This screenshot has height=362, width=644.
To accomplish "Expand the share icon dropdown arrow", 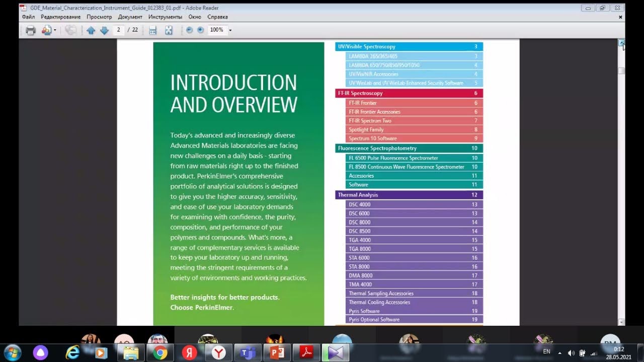I will 55,30.
